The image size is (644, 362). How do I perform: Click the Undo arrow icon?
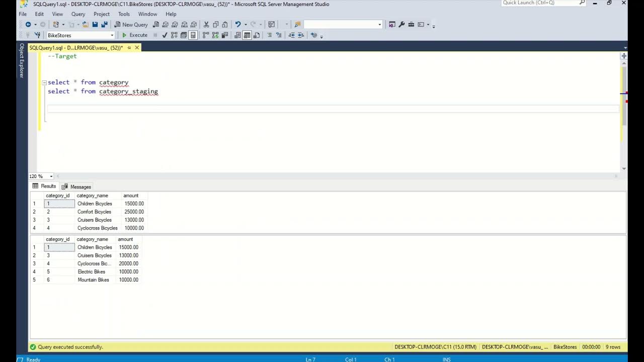pos(238,24)
